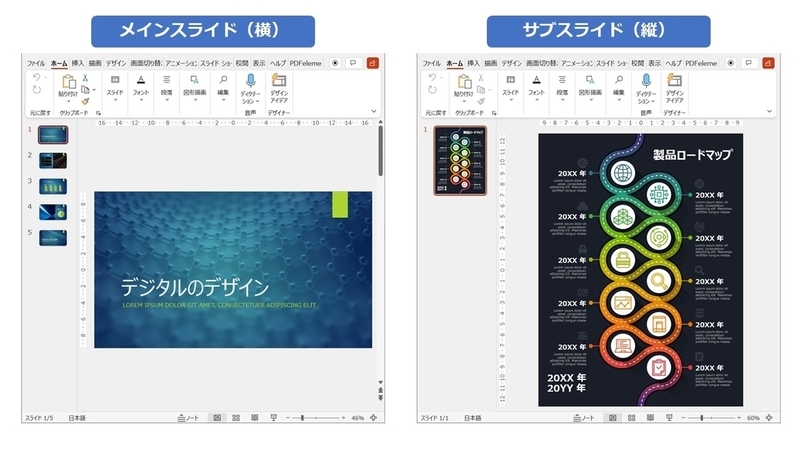Collapse the ribbon chevron in the main window
Viewport: 800px width, 450px height.
point(374,111)
